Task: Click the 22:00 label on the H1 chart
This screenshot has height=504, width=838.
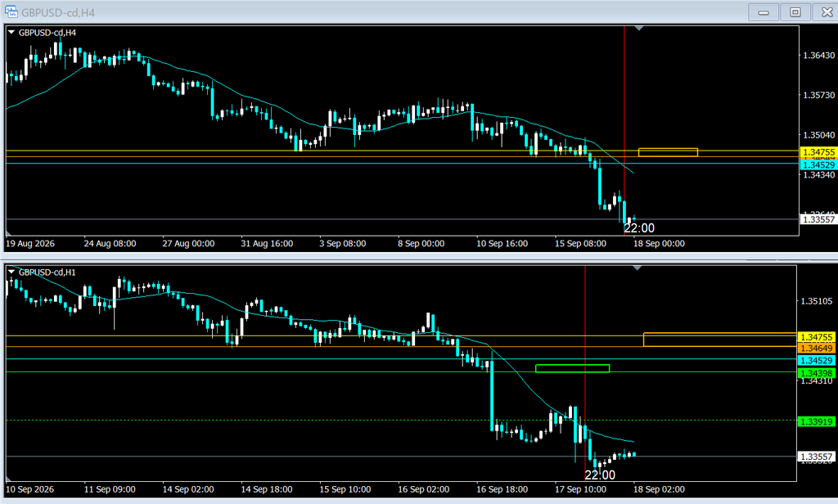Action: tap(600, 475)
